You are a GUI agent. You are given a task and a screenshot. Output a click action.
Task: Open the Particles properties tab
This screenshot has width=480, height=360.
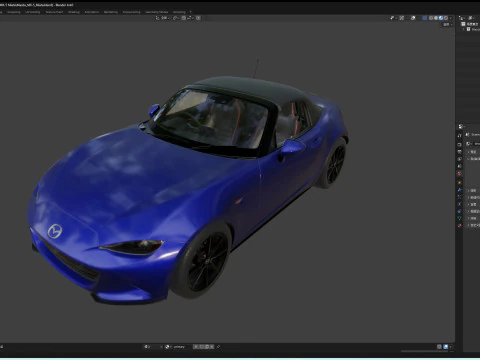point(459,197)
